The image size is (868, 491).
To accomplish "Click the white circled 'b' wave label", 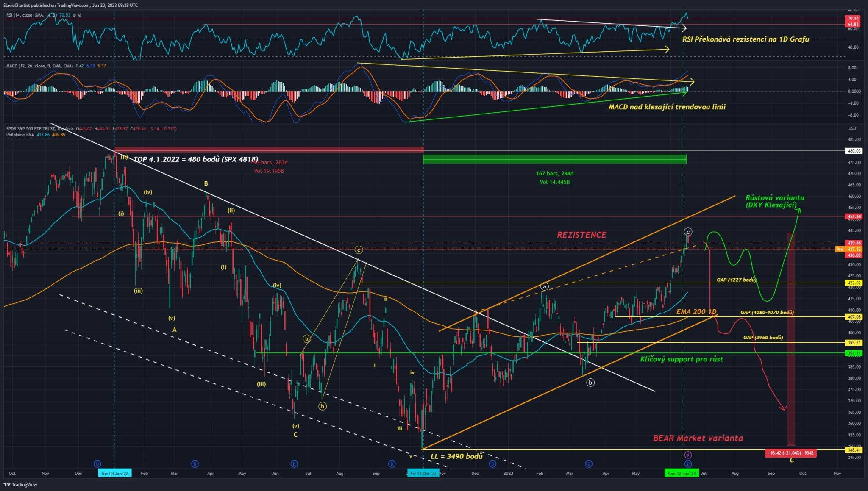I will pos(590,383).
